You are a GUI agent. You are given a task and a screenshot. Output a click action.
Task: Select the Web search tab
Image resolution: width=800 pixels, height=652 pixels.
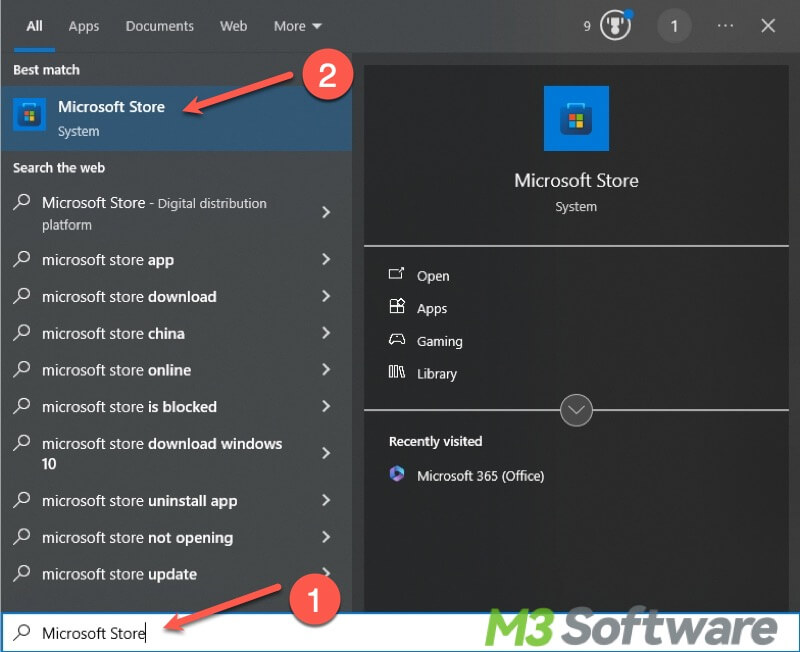tap(233, 26)
